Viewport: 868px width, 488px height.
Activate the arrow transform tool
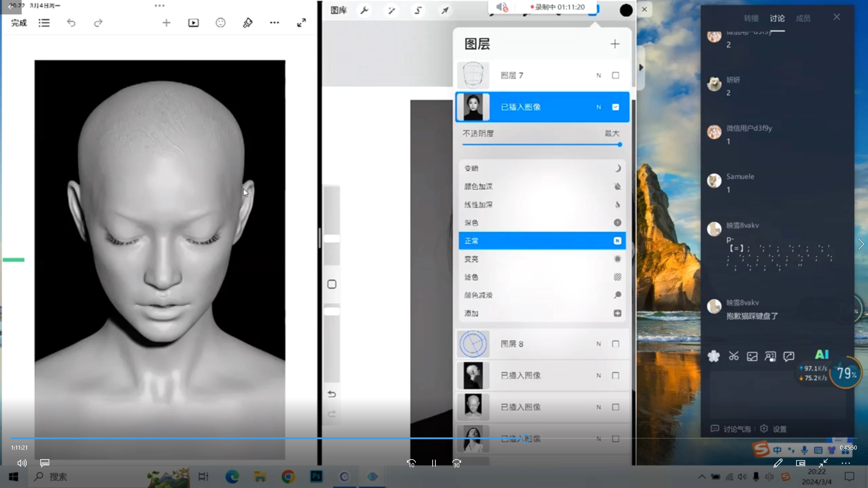point(445,10)
